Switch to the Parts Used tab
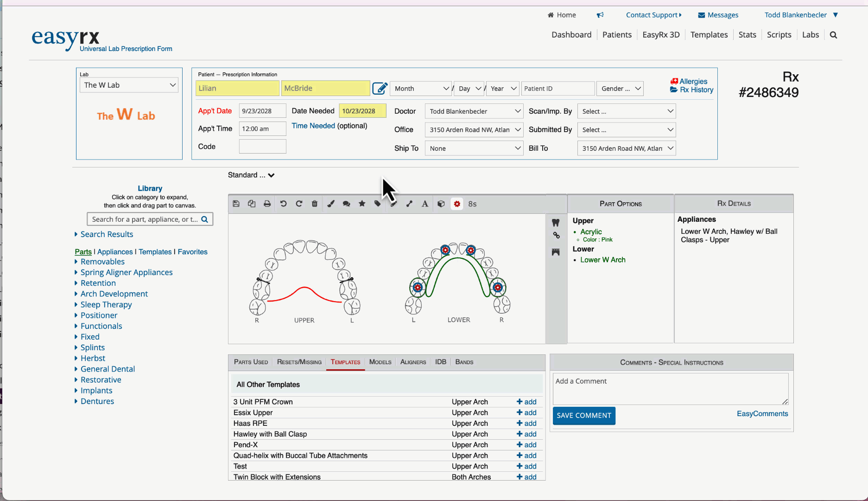 point(251,362)
